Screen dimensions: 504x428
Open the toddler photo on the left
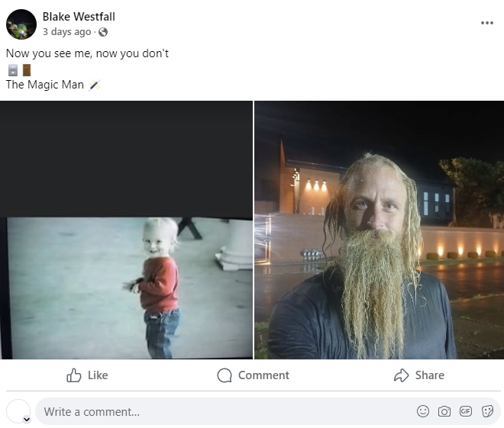(126, 230)
